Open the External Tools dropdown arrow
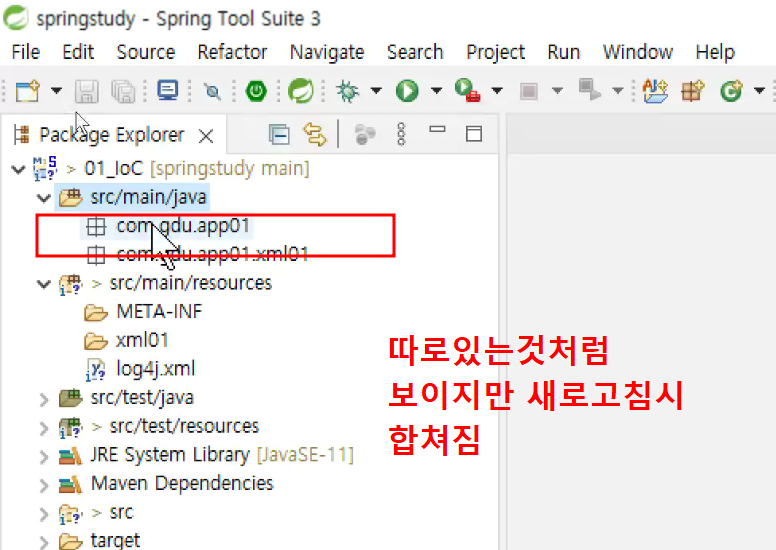 (618, 91)
